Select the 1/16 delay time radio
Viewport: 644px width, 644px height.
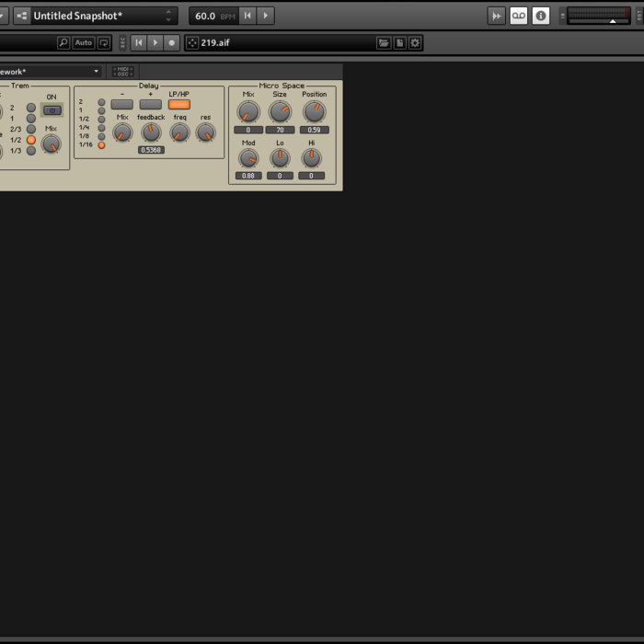101,144
